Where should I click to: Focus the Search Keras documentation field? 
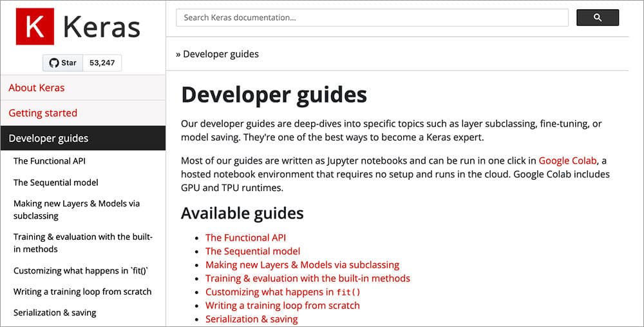pos(372,17)
